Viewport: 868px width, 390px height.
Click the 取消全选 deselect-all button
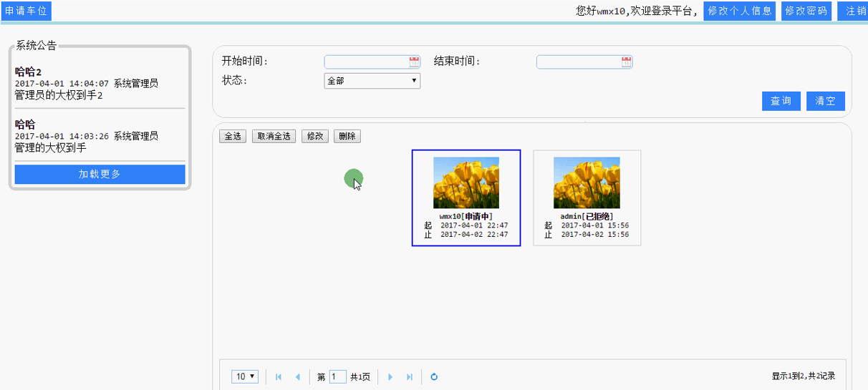[x=274, y=136]
